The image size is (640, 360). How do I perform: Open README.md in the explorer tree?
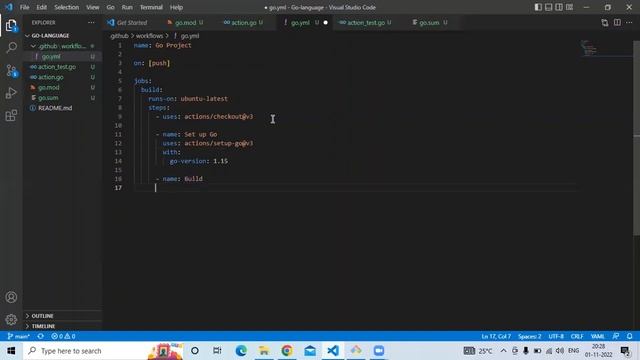click(x=55, y=108)
